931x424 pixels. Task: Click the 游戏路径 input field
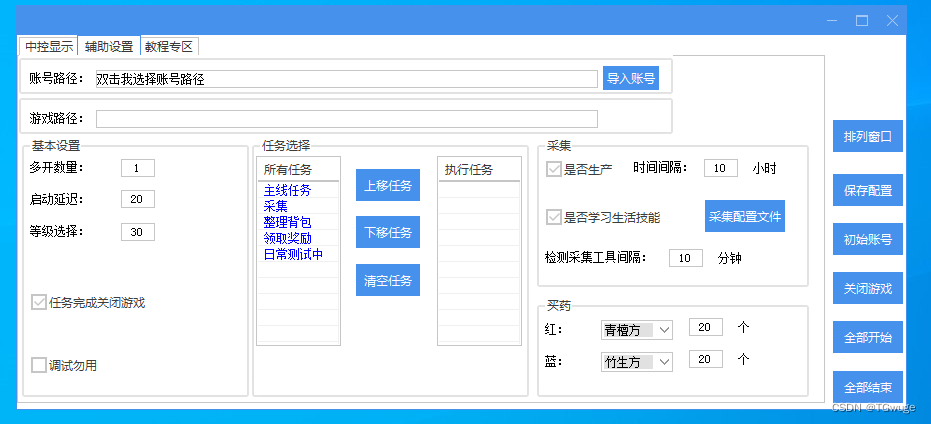click(347, 119)
